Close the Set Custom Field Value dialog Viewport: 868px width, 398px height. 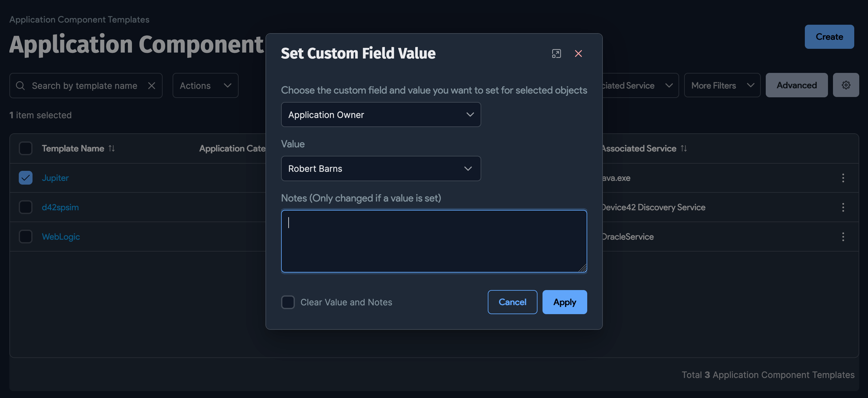578,54
